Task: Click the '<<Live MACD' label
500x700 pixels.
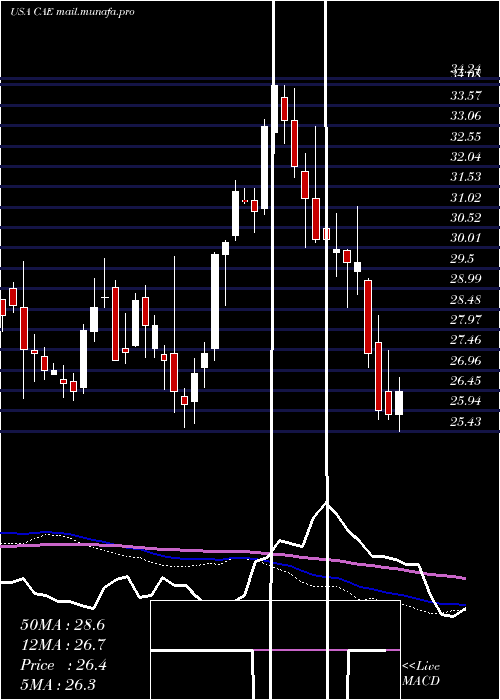Action: pyautogui.click(x=421, y=674)
